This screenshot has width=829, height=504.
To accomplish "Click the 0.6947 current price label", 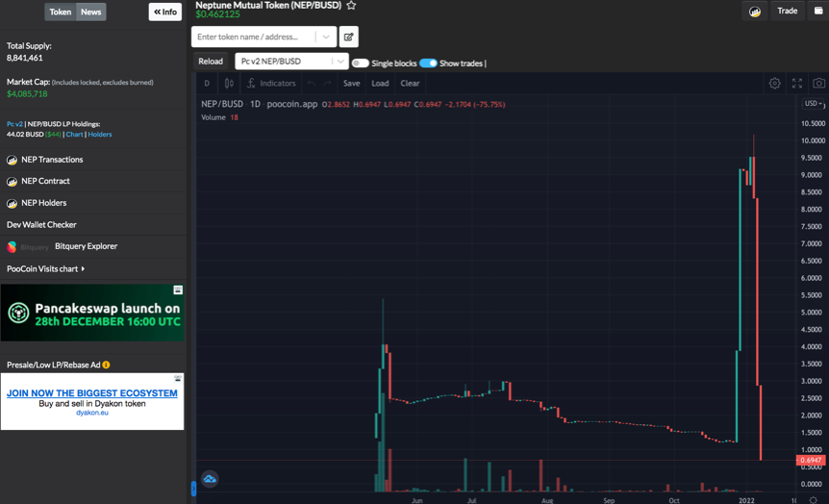I will click(x=811, y=460).
